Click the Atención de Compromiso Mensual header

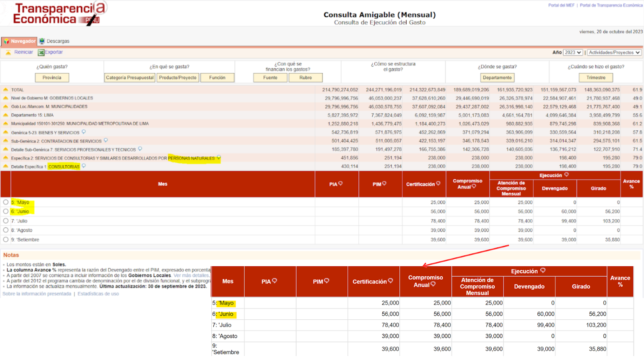click(511, 188)
